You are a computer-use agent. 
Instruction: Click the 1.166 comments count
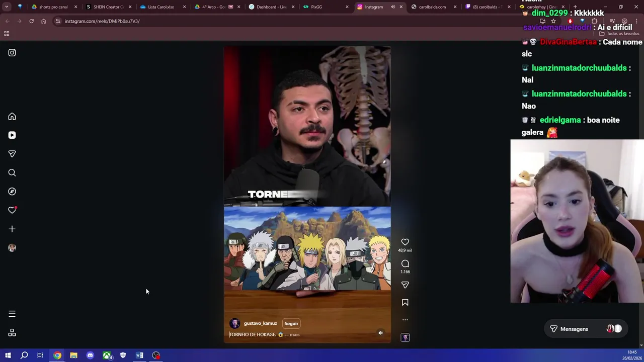pos(405,271)
